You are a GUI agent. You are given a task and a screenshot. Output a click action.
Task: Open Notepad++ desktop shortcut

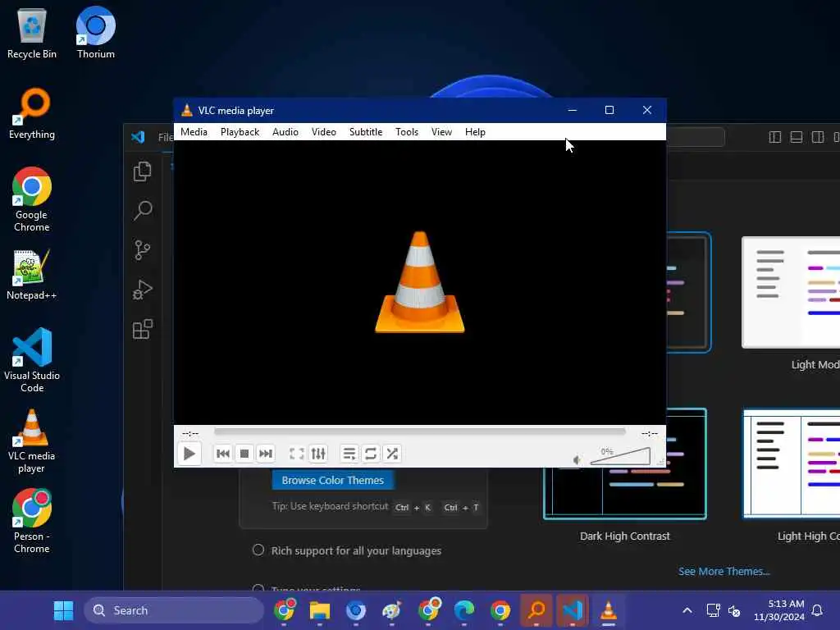click(x=32, y=274)
